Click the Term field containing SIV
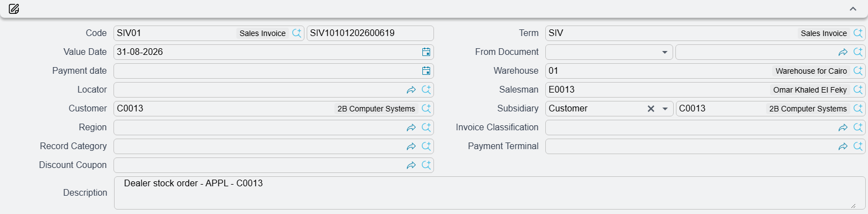 (705, 33)
